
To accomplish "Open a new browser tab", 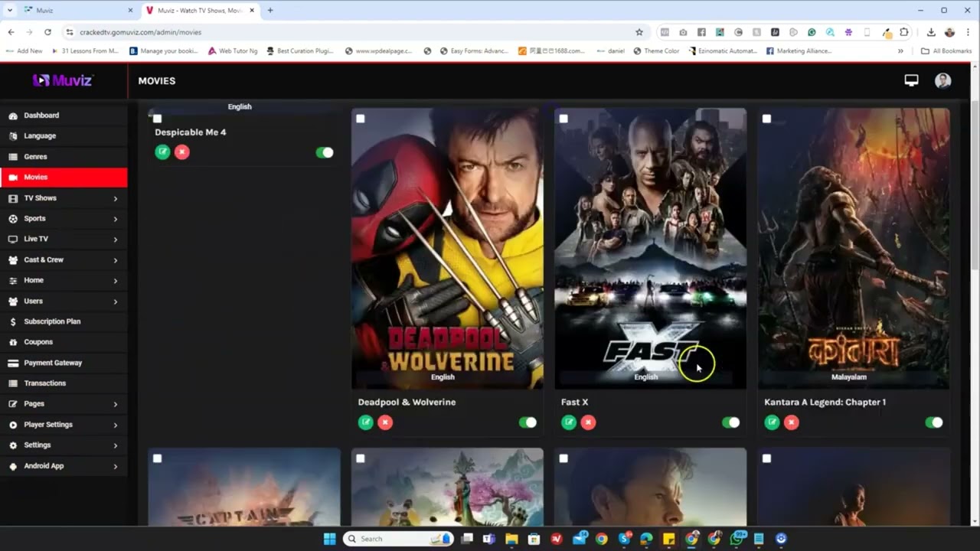I will pyautogui.click(x=270, y=11).
